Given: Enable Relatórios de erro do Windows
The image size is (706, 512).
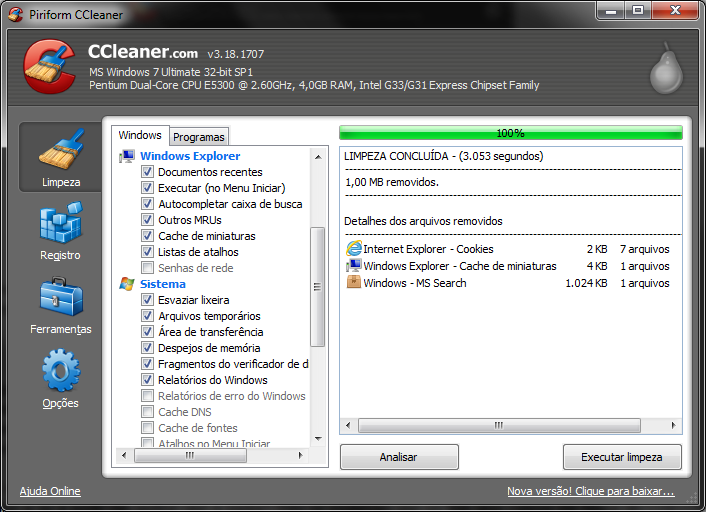Looking at the screenshot, I should (x=147, y=395).
